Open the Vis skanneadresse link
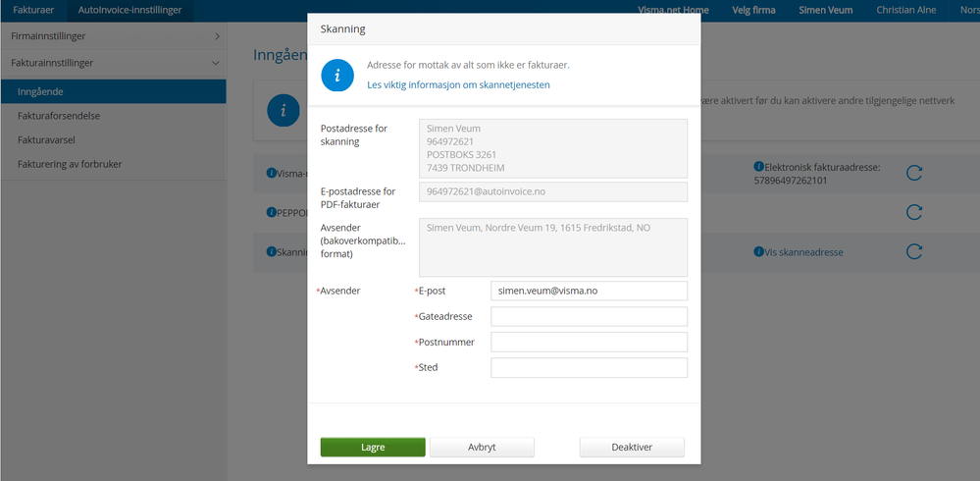The width and height of the screenshot is (980, 481). tap(803, 252)
